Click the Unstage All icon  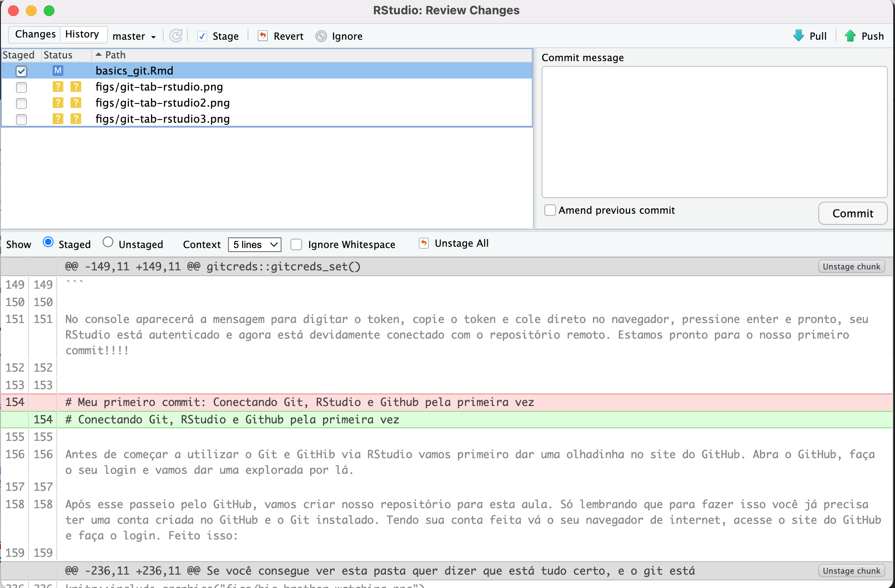pyautogui.click(x=423, y=243)
